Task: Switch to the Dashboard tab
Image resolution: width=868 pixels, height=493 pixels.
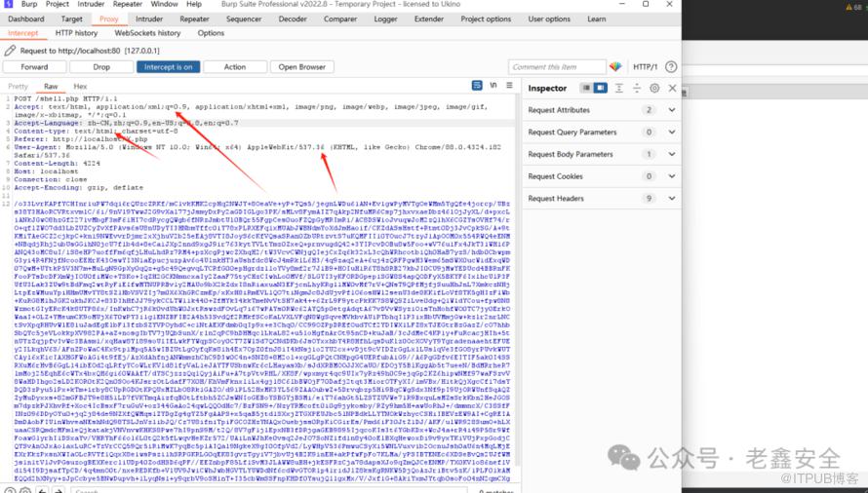Action: coord(26,19)
